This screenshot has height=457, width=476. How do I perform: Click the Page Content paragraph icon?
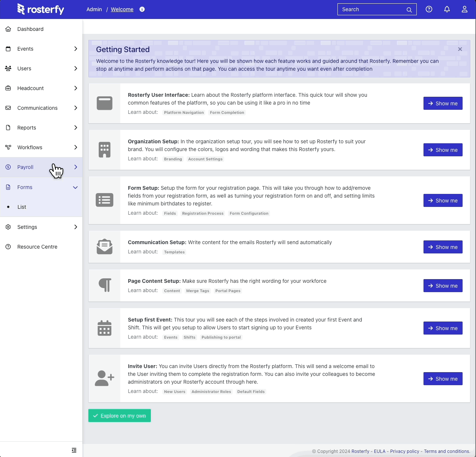click(105, 285)
